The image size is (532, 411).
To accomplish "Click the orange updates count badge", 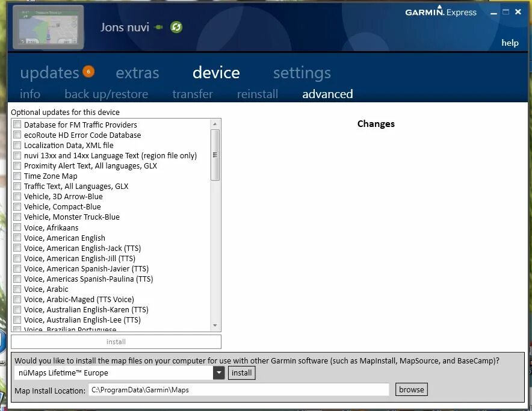I will [x=88, y=71].
